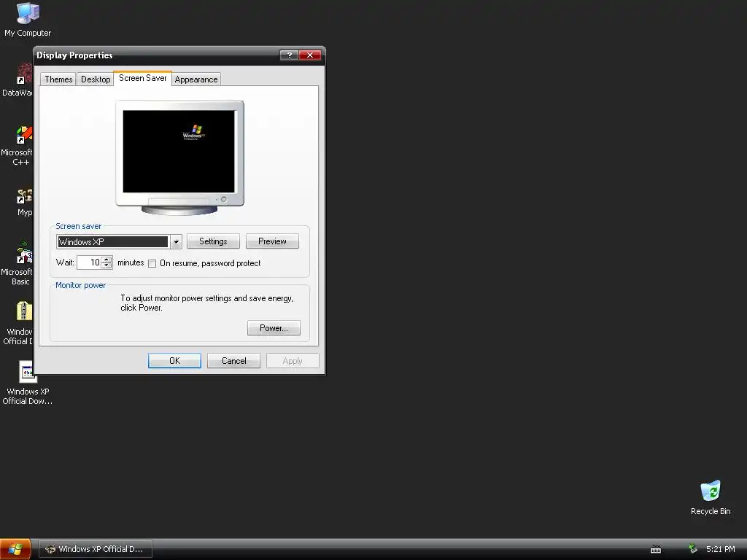Switch to the Desktop tab
This screenshot has width=747, height=560.
pos(96,79)
